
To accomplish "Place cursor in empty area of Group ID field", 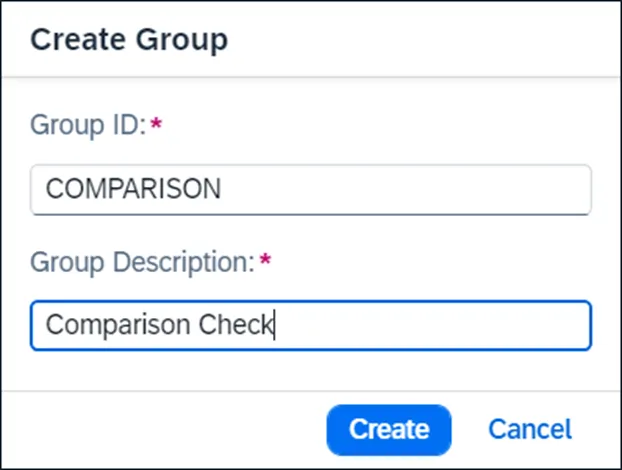I will [420, 189].
